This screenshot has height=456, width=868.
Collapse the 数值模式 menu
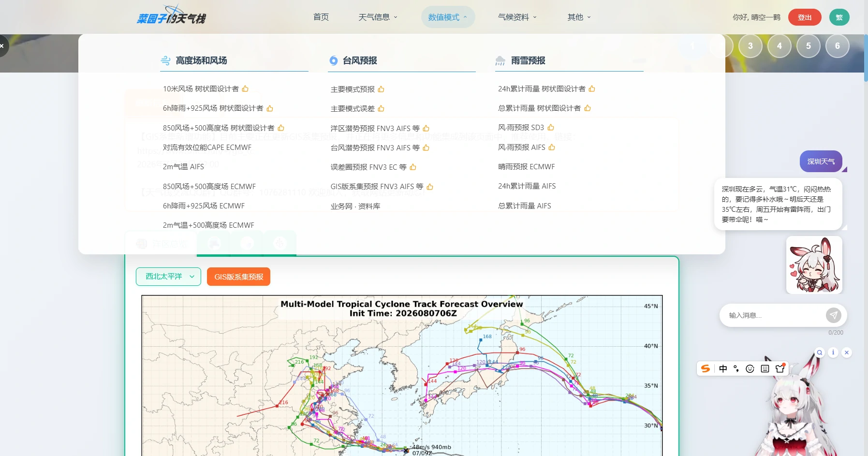pos(448,17)
